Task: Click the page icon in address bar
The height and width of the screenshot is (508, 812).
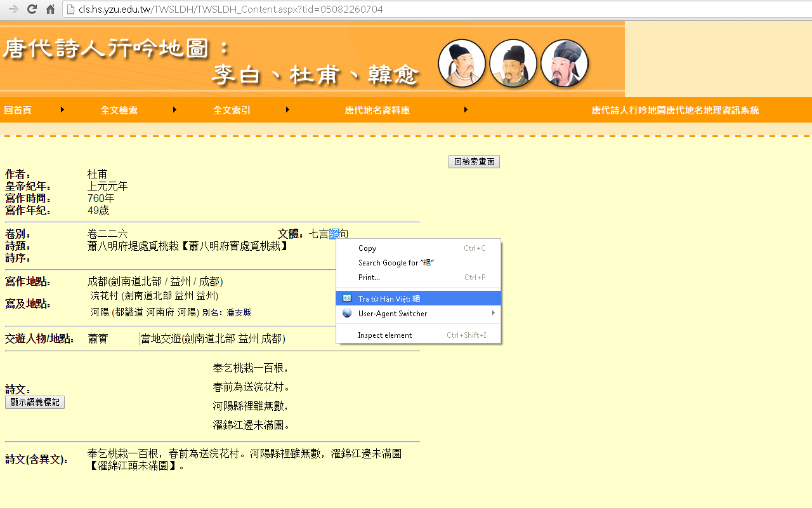Action: [x=70, y=10]
